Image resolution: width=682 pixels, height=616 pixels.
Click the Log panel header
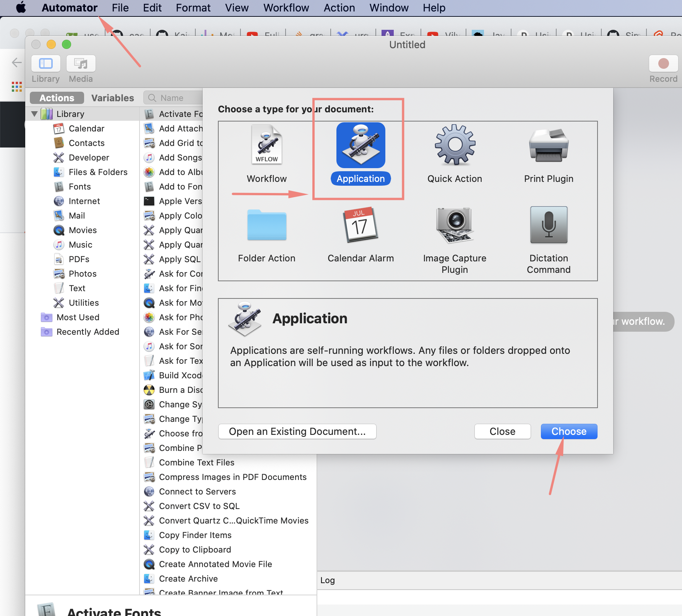coord(499,580)
